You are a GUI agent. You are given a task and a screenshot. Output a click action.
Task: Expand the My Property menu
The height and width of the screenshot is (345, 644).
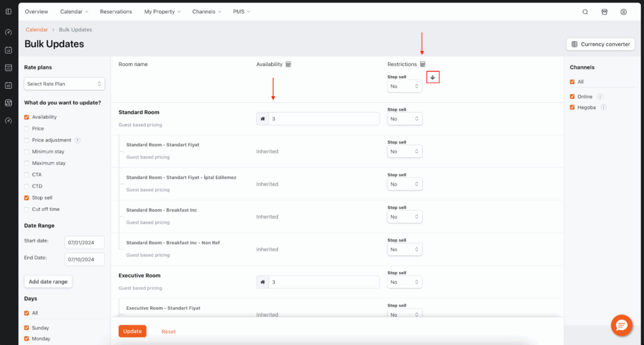pyautogui.click(x=162, y=12)
